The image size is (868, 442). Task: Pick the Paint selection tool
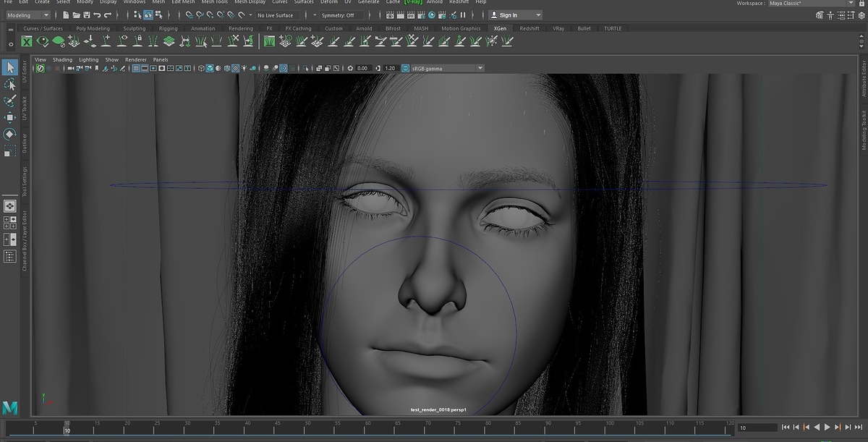pos(10,101)
